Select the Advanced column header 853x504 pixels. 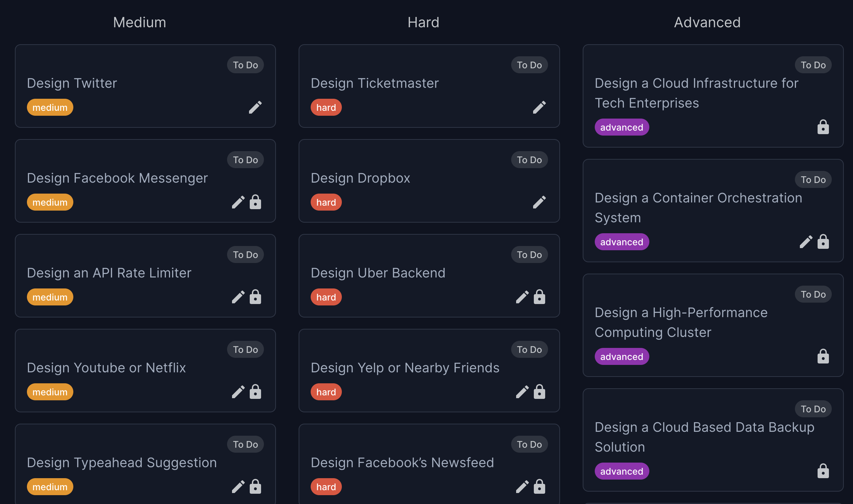coord(707,22)
